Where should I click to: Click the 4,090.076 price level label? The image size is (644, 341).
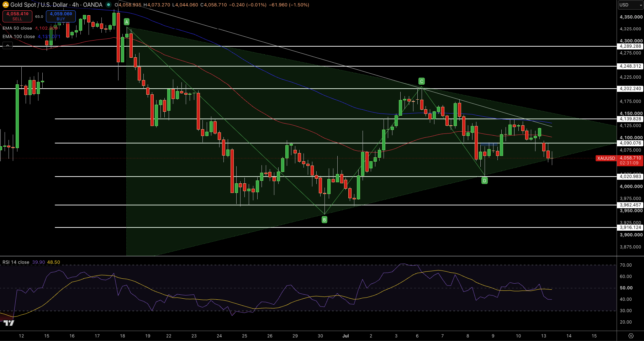point(630,143)
